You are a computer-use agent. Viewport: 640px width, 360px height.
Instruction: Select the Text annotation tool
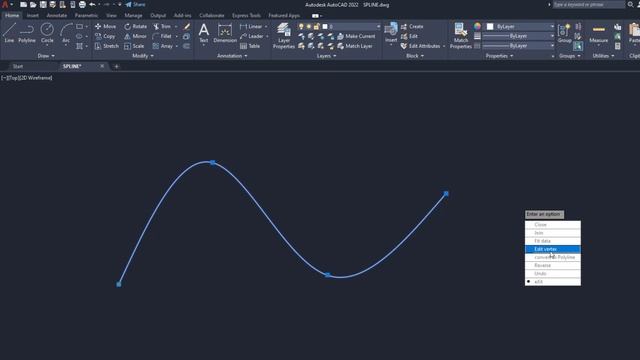(204, 33)
